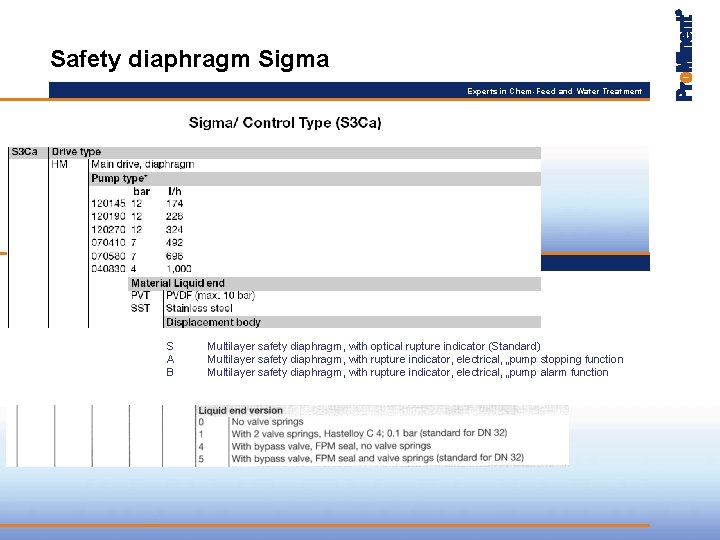720x540 pixels.
Task: Click the ProMinent logo
Action: [x=684, y=55]
